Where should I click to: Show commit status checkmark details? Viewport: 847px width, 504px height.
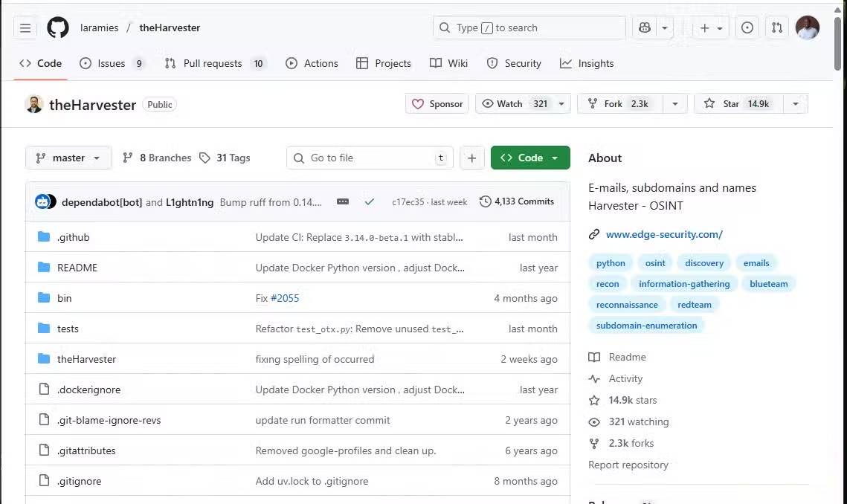(x=370, y=201)
